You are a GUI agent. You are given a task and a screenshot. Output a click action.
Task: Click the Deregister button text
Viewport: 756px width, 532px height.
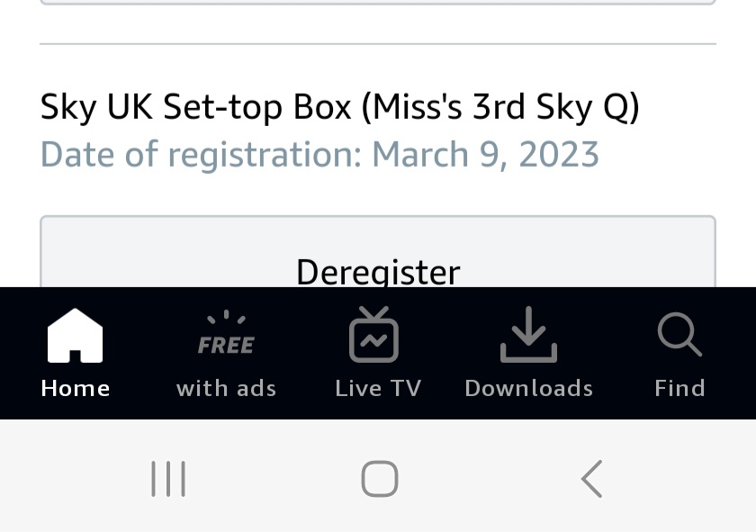point(378,271)
